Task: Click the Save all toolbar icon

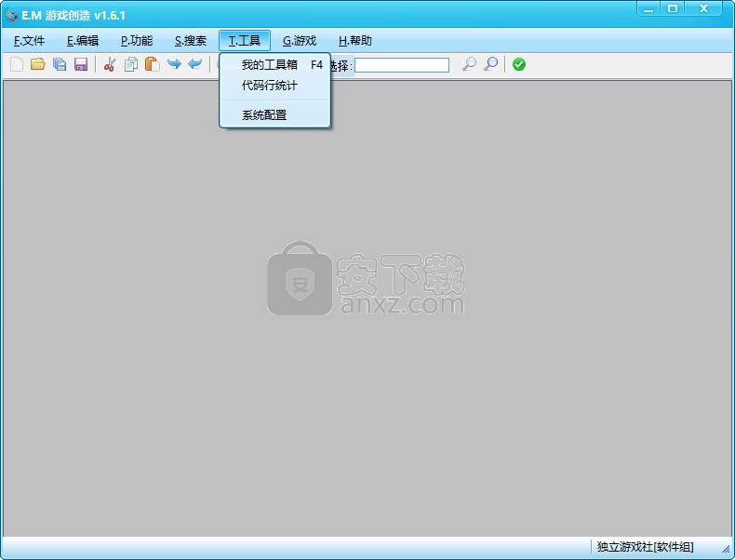Action: pos(60,64)
